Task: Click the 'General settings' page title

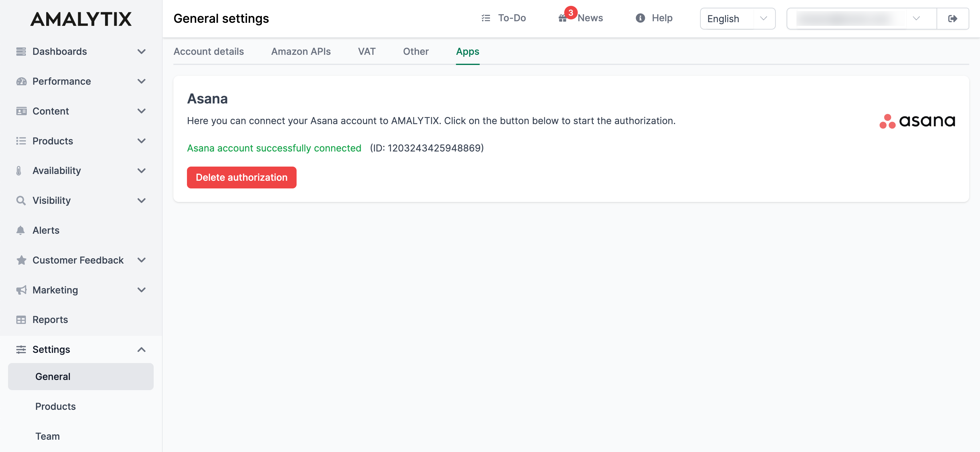Action: (221, 19)
